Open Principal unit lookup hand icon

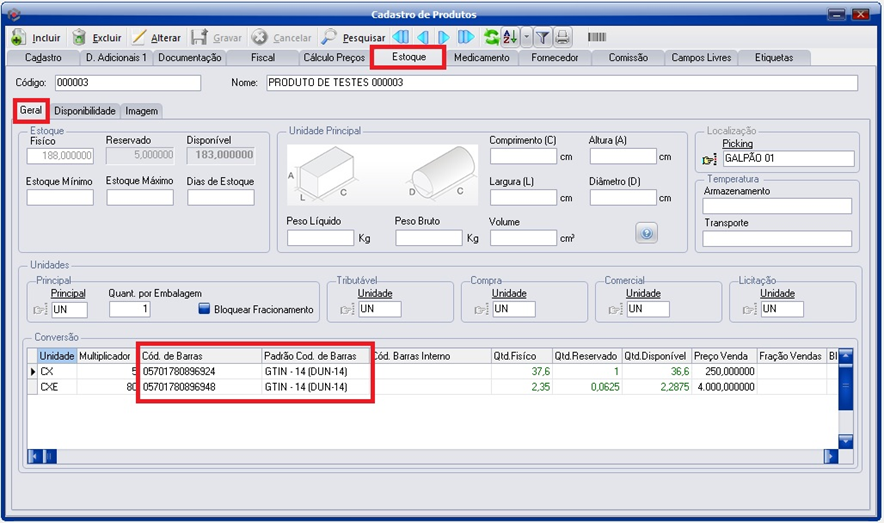(x=38, y=310)
